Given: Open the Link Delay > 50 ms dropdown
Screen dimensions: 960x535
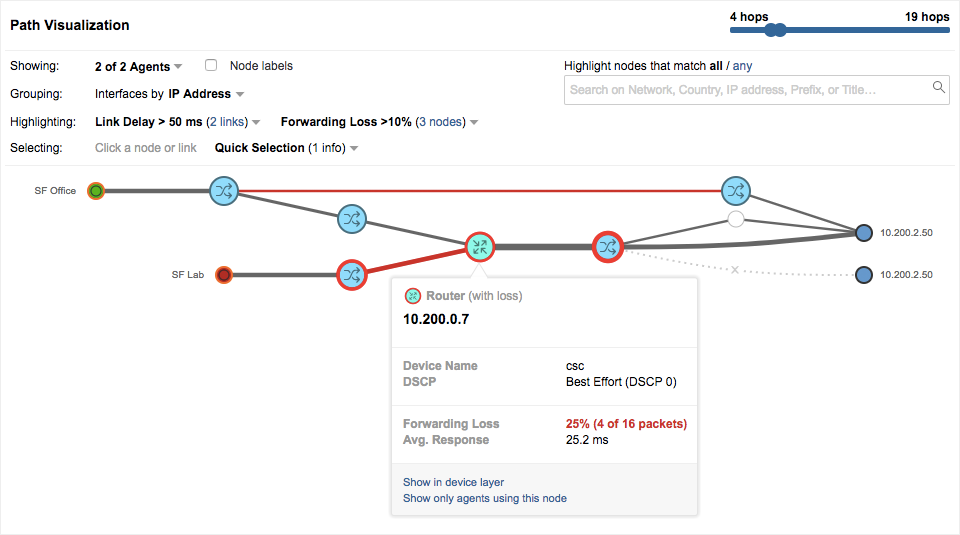Looking at the screenshot, I should pos(177,122).
